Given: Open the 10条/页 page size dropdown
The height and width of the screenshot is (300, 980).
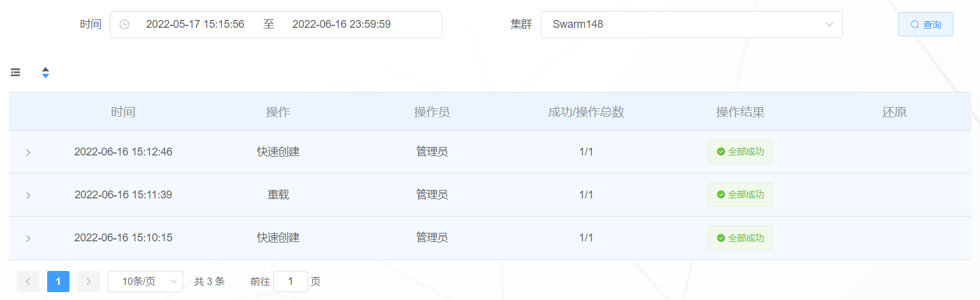Looking at the screenshot, I should (145, 281).
